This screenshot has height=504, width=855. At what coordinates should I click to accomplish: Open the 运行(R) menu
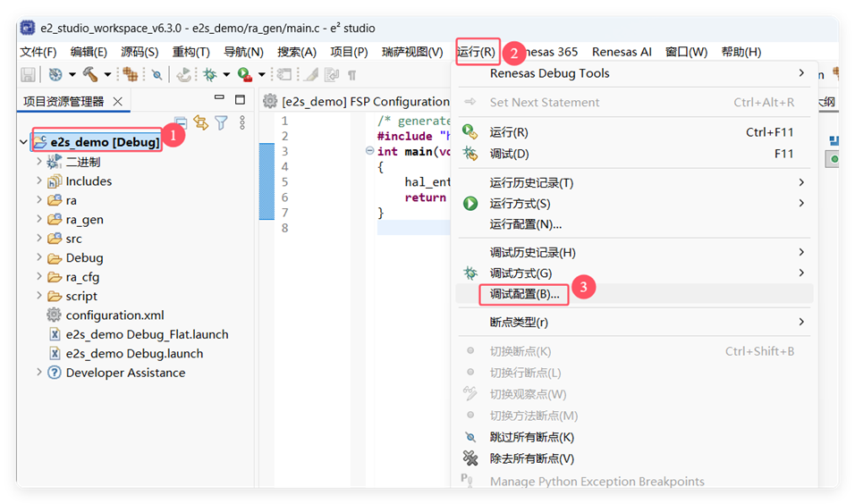[x=476, y=52]
